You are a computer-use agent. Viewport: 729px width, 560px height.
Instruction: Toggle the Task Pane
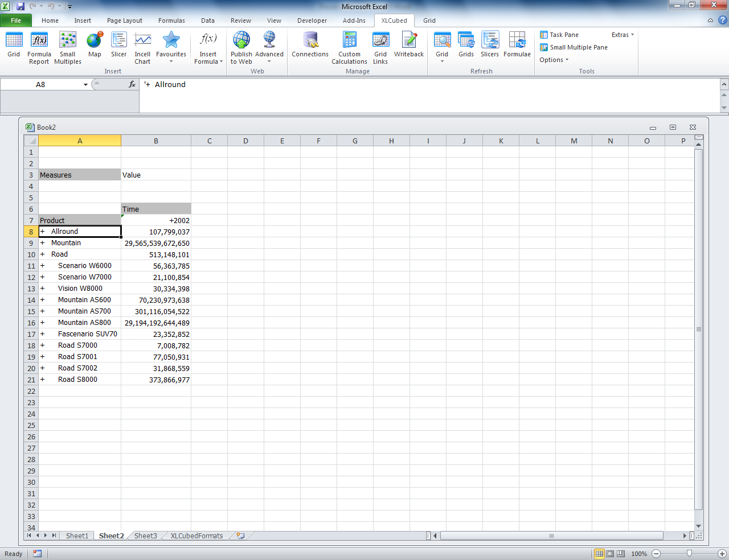tap(559, 35)
